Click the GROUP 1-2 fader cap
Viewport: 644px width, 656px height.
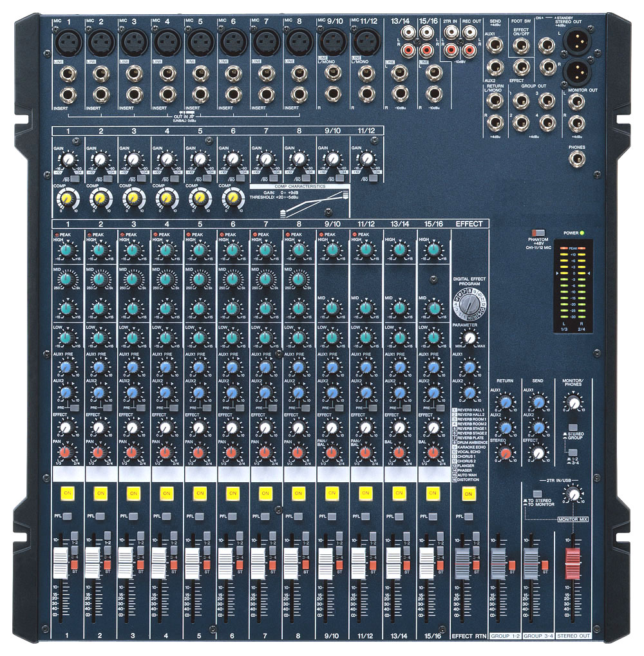[x=498, y=563]
